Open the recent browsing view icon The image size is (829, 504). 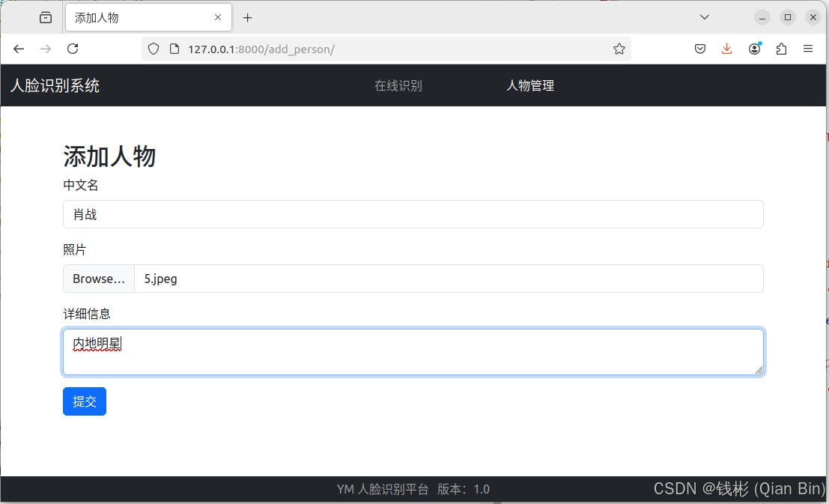click(46, 17)
